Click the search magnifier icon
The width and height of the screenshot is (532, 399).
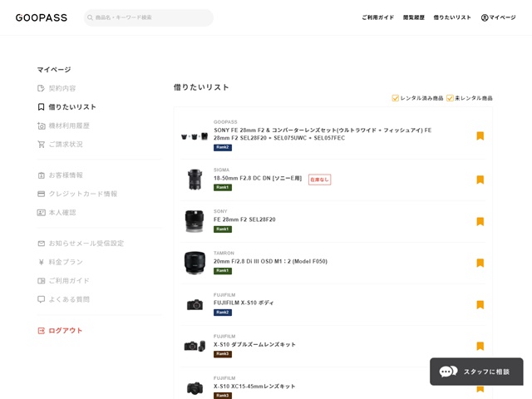90,17
